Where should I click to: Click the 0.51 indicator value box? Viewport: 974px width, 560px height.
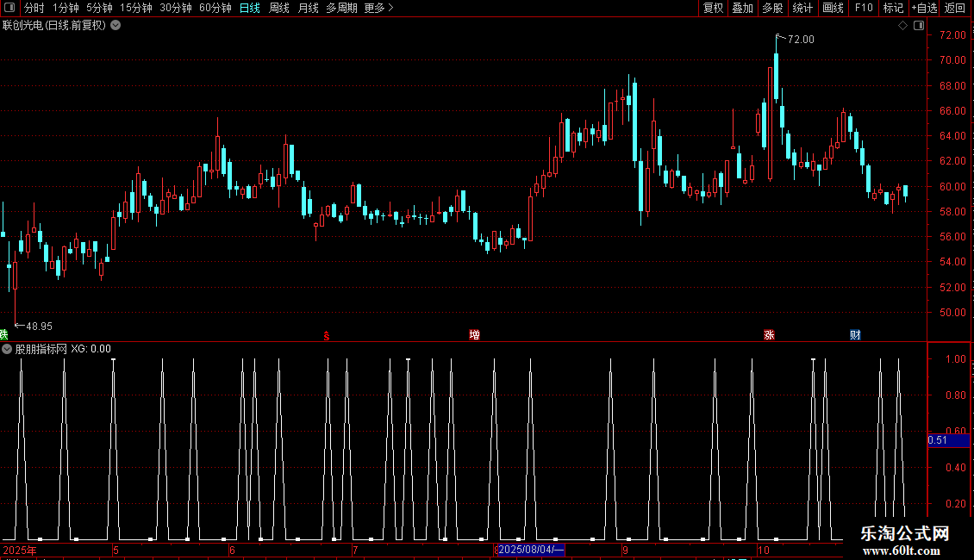click(x=948, y=440)
